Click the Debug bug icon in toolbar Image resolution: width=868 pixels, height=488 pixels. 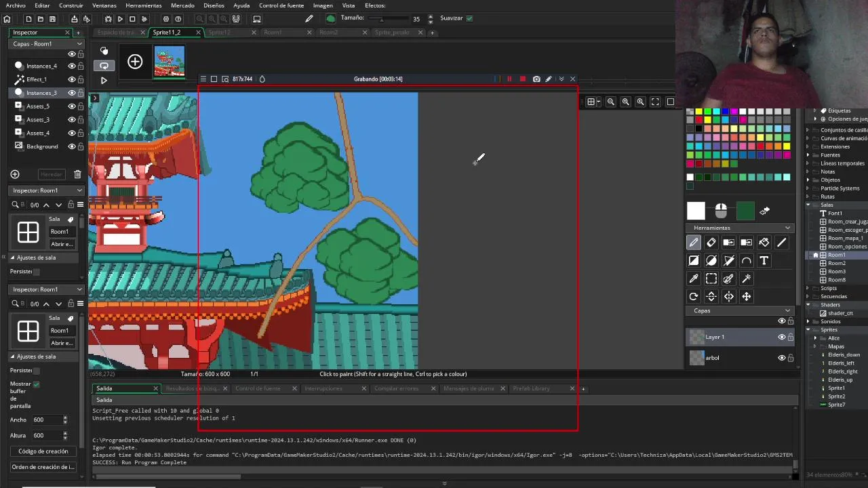click(108, 19)
